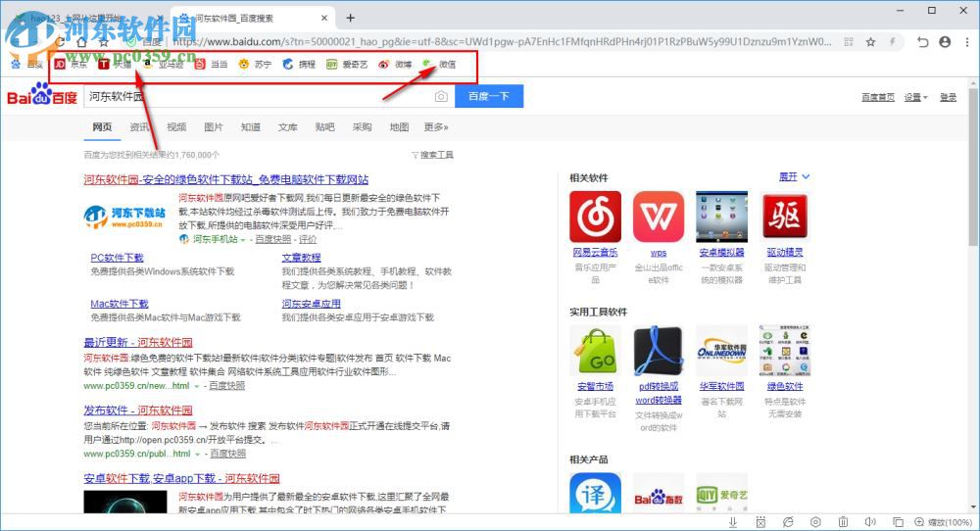Click the WPS app thumbnail
The width and height of the screenshot is (980, 531).
coord(659,217)
